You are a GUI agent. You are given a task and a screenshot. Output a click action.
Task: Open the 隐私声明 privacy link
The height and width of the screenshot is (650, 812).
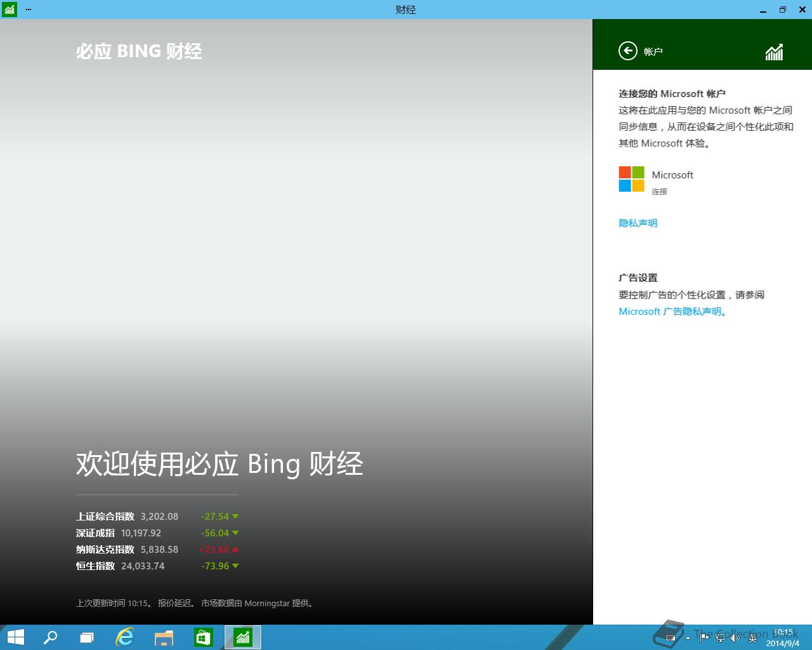pos(638,223)
